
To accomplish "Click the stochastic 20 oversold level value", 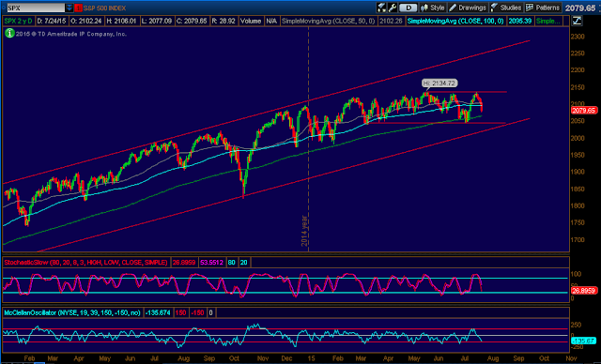I will [244, 263].
